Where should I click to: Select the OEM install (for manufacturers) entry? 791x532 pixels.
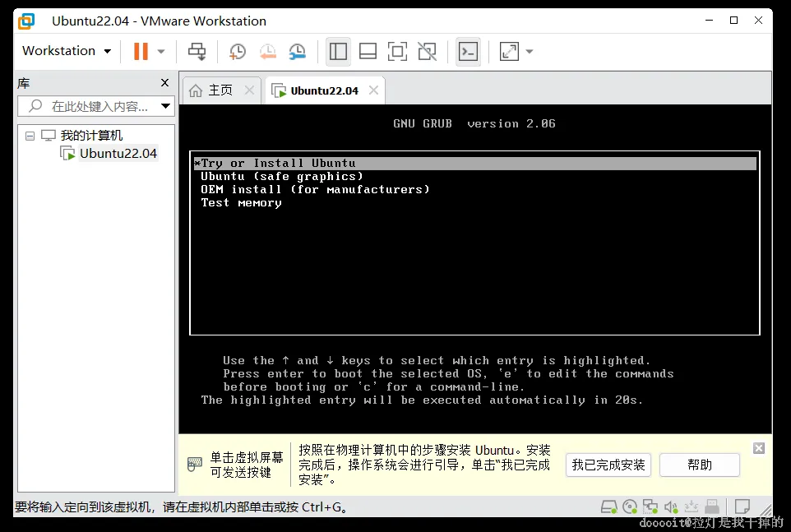tap(315, 190)
